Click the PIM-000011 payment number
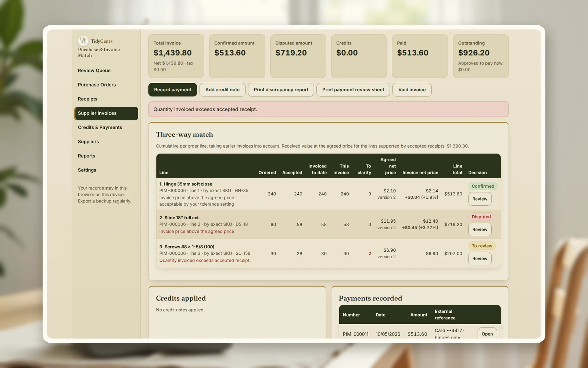This screenshot has height=368, width=588. click(x=355, y=334)
